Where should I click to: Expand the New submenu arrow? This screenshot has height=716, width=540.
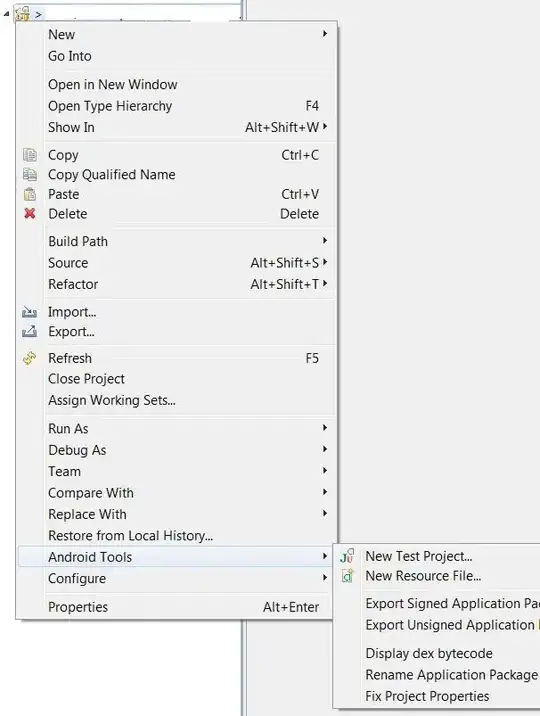tap(325, 34)
